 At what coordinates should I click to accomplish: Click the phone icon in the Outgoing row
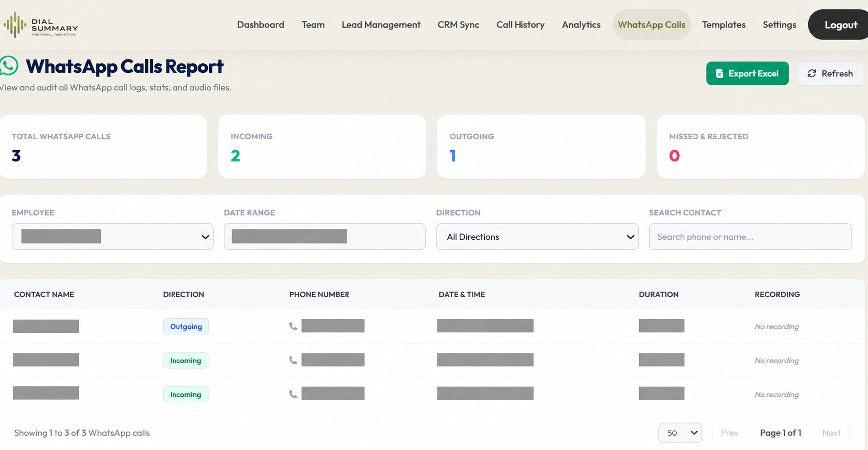(x=293, y=326)
